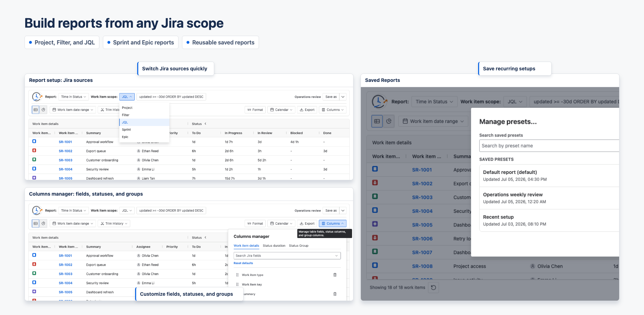Click SR-1002 bug icon in Report setup panel

point(34,150)
